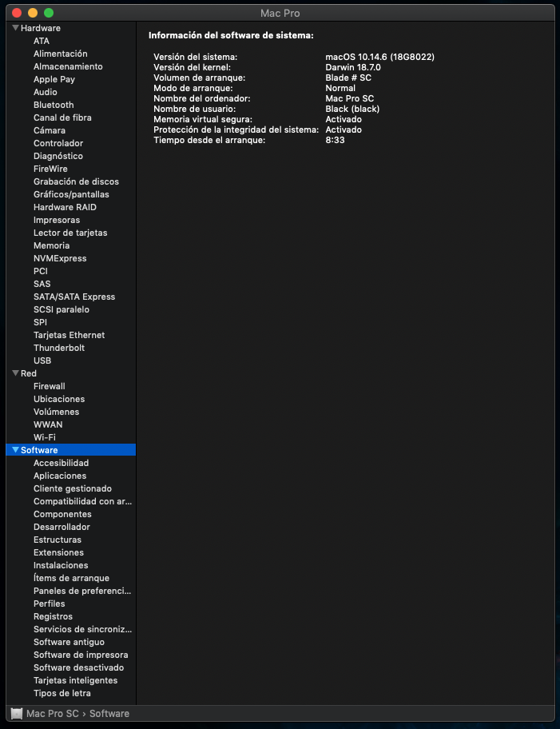Open Canal de fibra entry
The image size is (560, 729).
(x=62, y=118)
